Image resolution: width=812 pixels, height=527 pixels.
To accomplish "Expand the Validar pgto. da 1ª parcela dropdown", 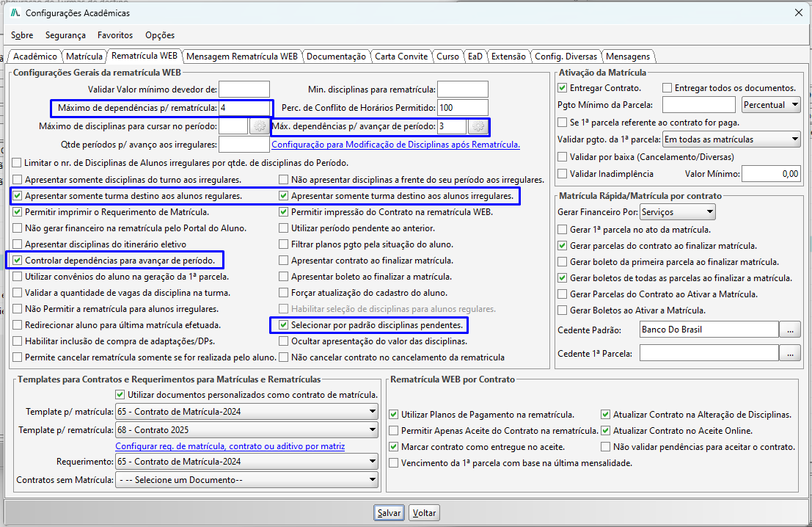I will click(x=732, y=139).
